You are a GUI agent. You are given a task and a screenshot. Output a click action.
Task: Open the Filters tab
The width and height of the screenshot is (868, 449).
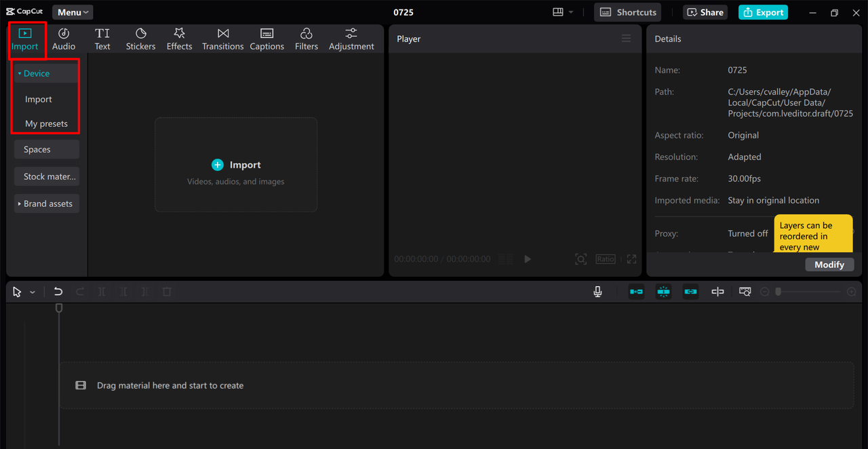pos(307,39)
